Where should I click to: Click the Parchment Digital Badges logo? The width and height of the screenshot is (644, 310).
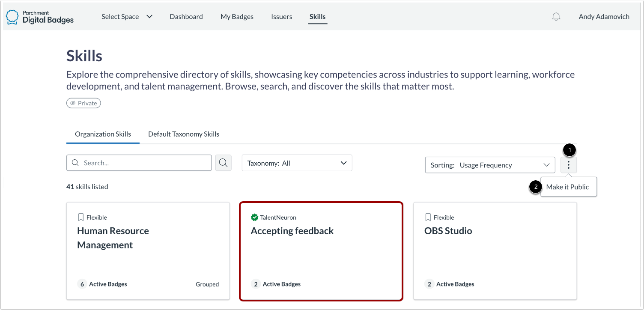click(39, 17)
